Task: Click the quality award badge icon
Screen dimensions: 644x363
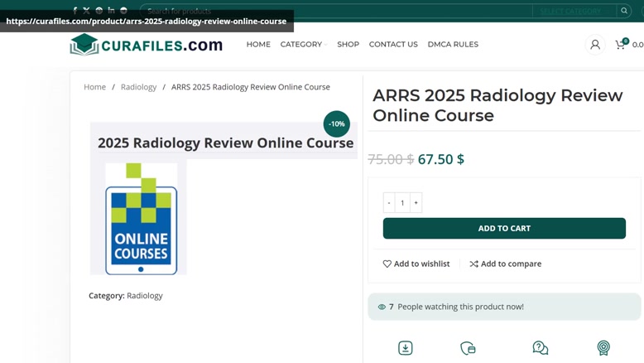Action: point(603,348)
